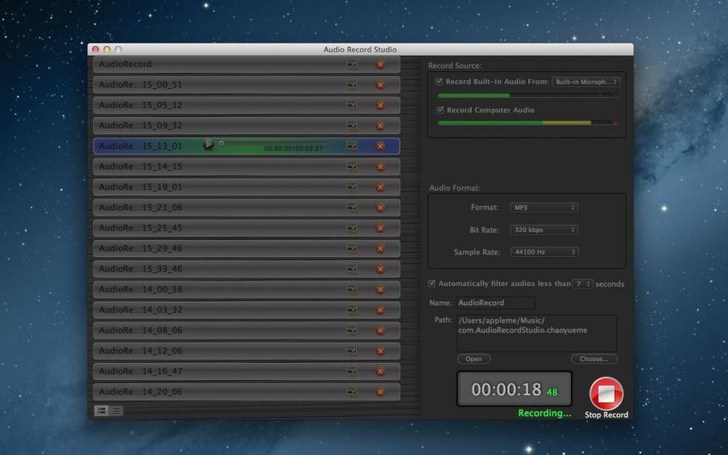Click the file icon on the 14_03_32 row

click(352, 310)
